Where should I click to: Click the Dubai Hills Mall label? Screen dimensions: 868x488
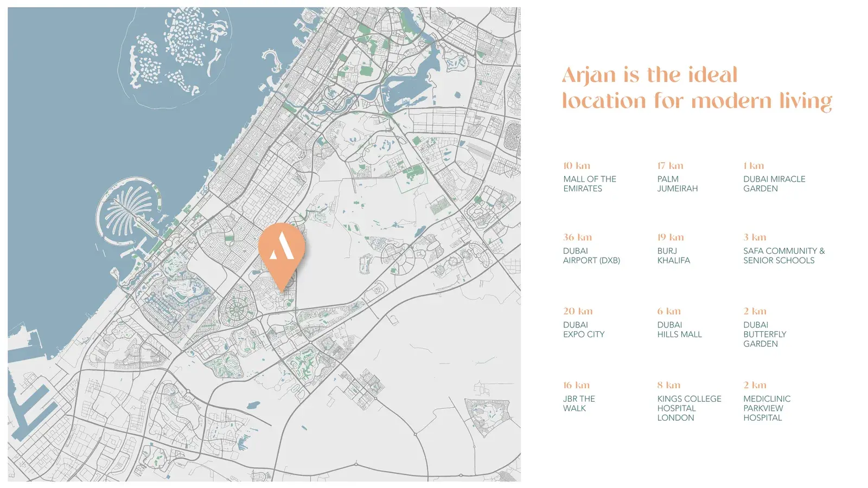679,329
